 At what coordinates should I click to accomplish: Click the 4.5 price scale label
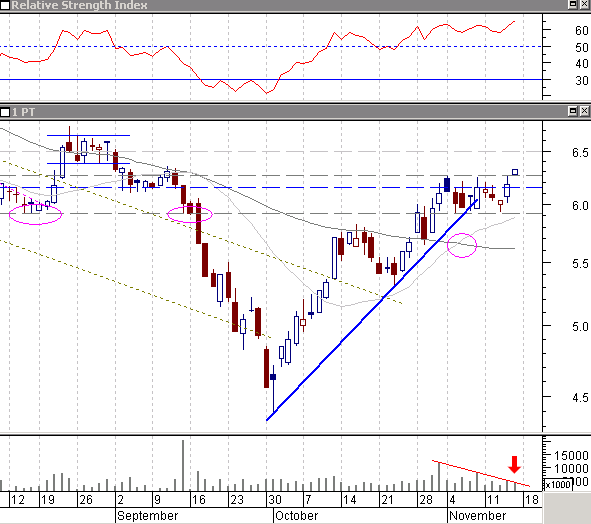pos(580,398)
